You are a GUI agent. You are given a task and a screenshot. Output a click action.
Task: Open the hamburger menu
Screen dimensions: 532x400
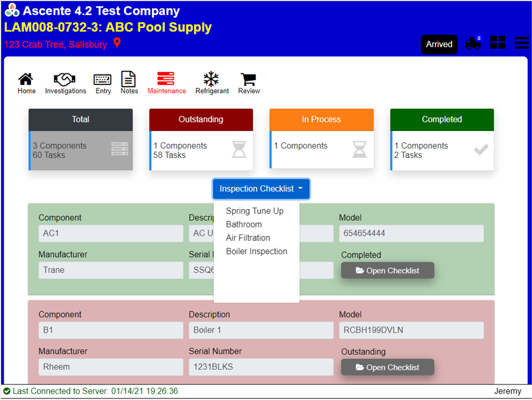coord(521,43)
